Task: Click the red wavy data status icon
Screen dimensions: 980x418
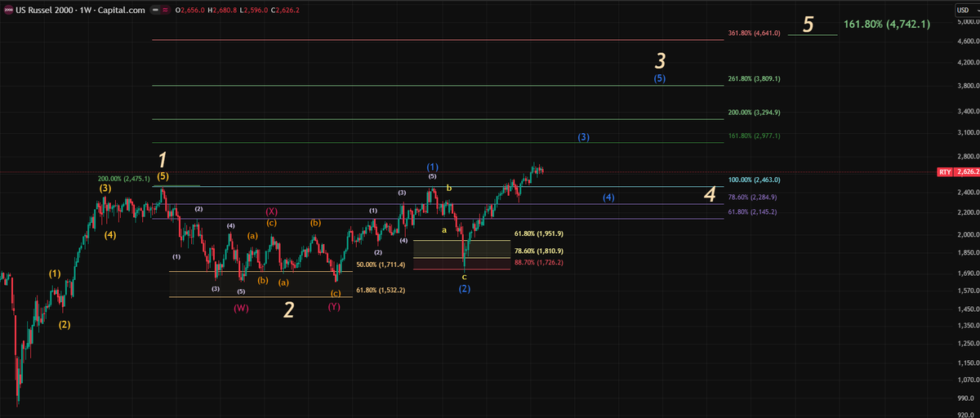Action: coord(167,10)
